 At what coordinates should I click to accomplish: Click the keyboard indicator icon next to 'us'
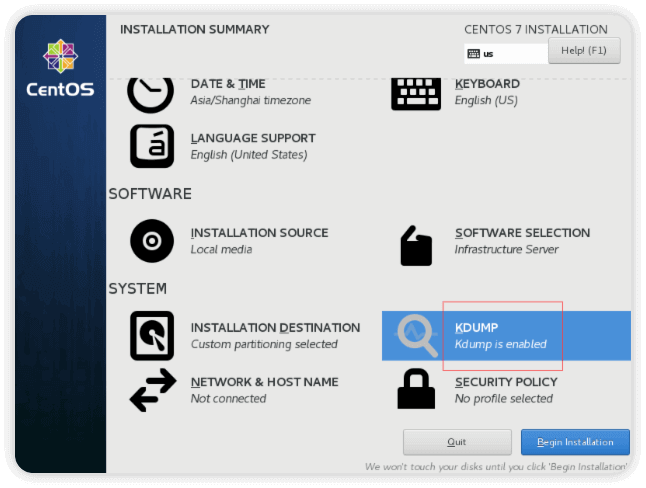473,54
